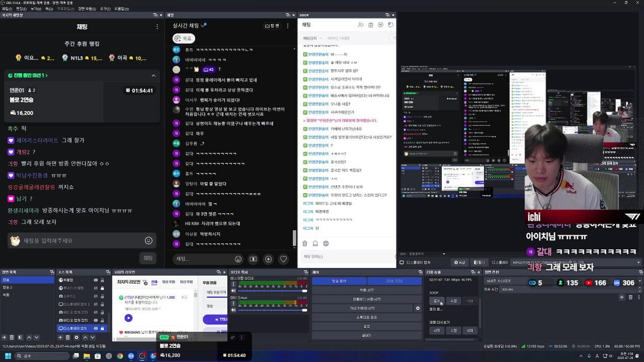Add a scene transition with the plus icon
Image resolution: width=644 pixels, height=362 pixels.
622,297
